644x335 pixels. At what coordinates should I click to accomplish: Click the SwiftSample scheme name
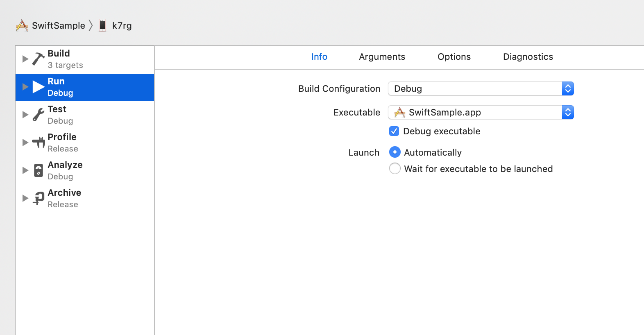coord(59,25)
